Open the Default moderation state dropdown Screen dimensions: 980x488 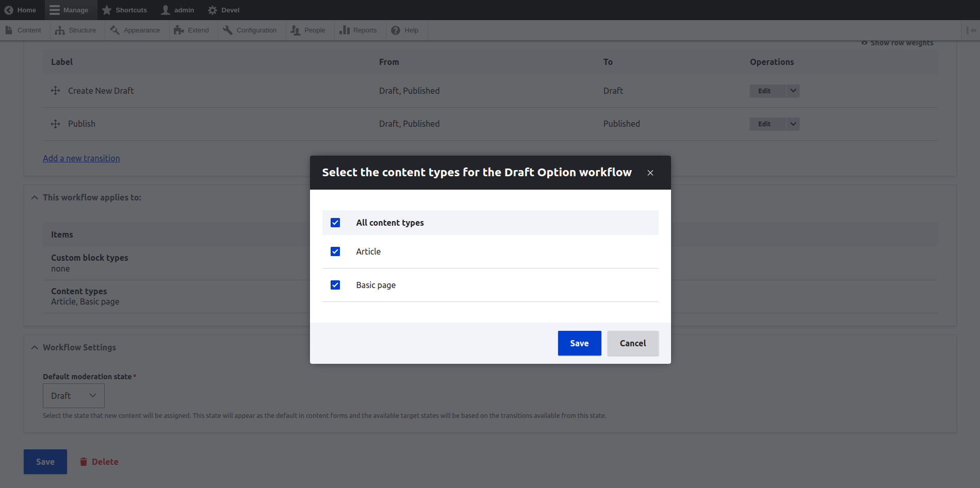[x=73, y=395]
